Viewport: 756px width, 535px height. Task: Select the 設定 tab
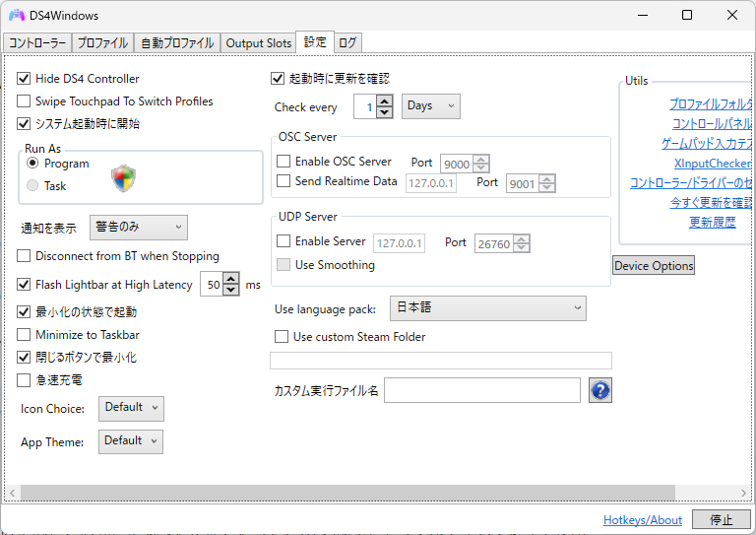(315, 42)
